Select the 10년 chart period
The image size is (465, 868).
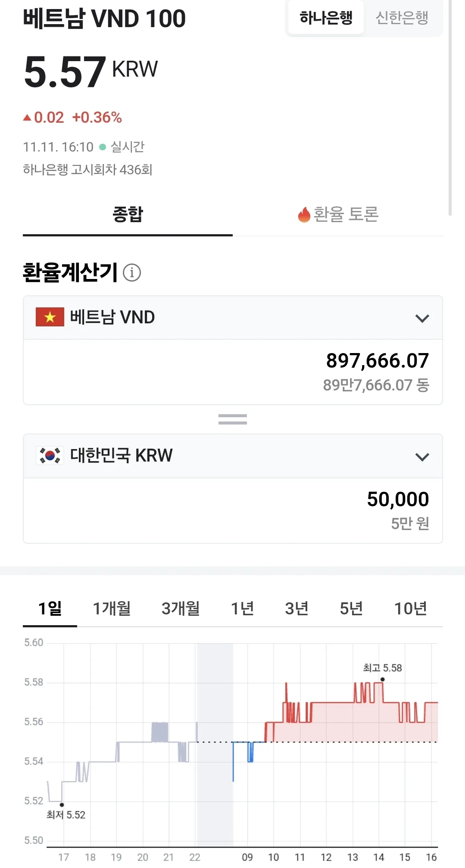pyautogui.click(x=410, y=608)
